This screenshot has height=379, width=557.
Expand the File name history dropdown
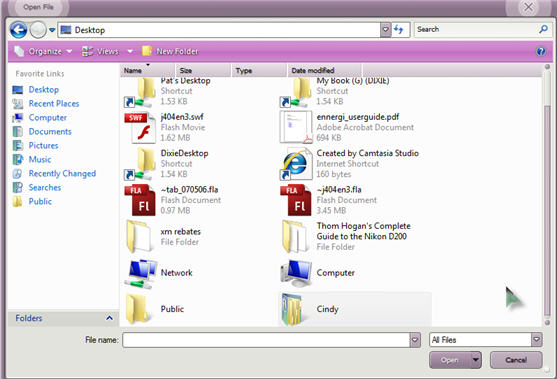(415, 340)
